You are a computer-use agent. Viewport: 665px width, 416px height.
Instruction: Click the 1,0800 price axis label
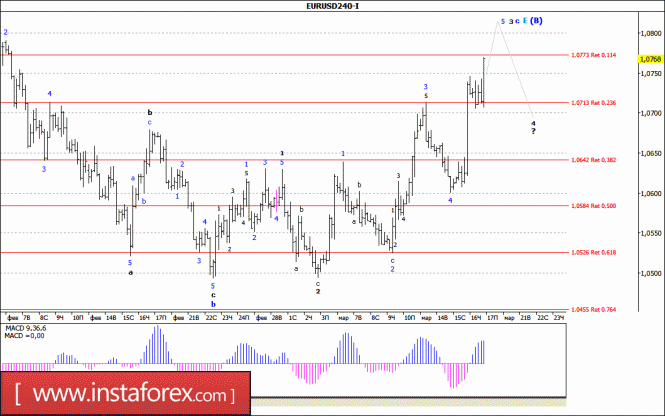point(651,33)
